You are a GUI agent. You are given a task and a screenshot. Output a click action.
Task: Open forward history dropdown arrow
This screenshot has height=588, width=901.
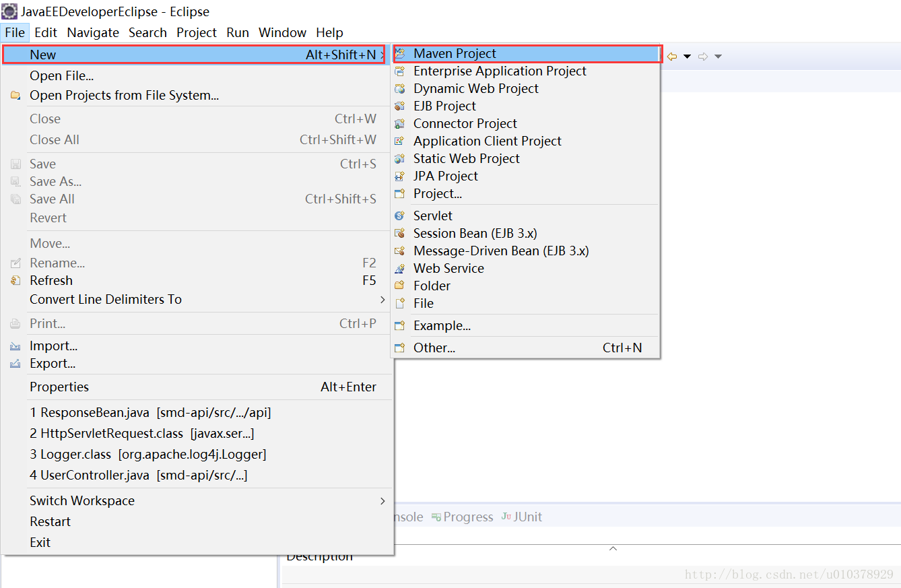[x=718, y=57]
